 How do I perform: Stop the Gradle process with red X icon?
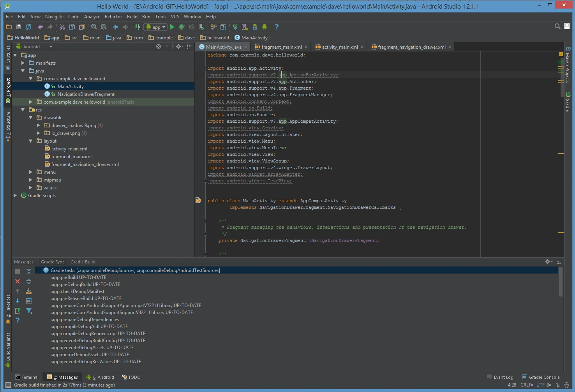18,281
